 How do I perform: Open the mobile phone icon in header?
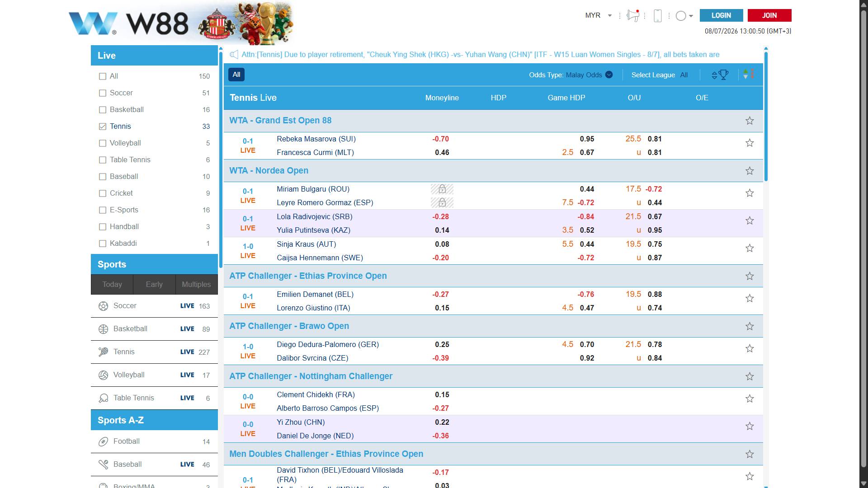pyautogui.click(x=658, y=15)
